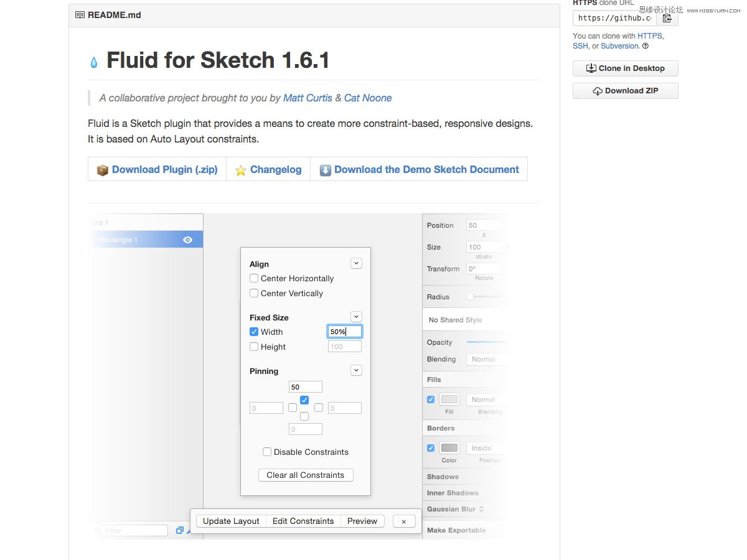Click the HTTPS clone link

click(x=649, y=36)
